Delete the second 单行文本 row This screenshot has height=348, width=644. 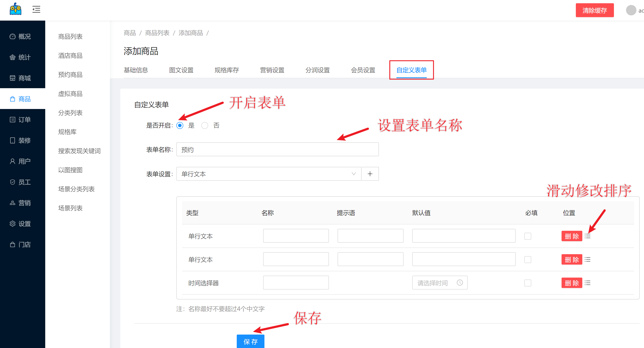tap(572, 260)
